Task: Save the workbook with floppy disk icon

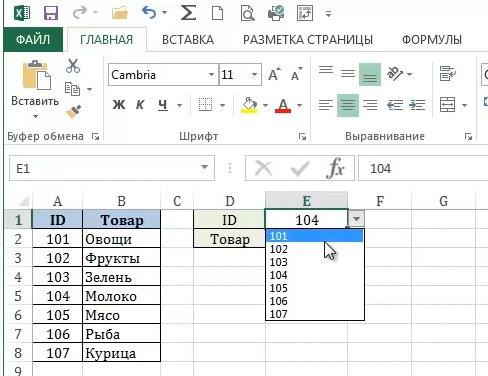Action: tap(51, 14)
